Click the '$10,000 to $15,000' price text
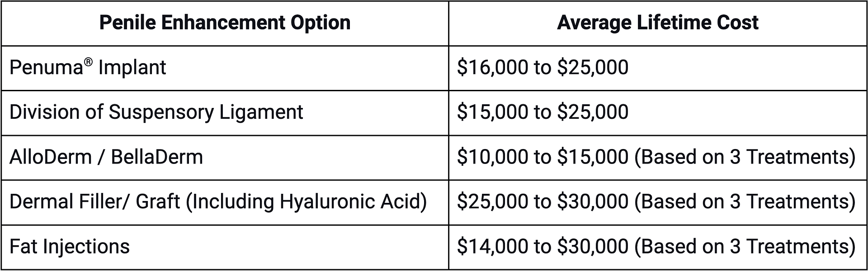868x271 pixels. [542, 157]
